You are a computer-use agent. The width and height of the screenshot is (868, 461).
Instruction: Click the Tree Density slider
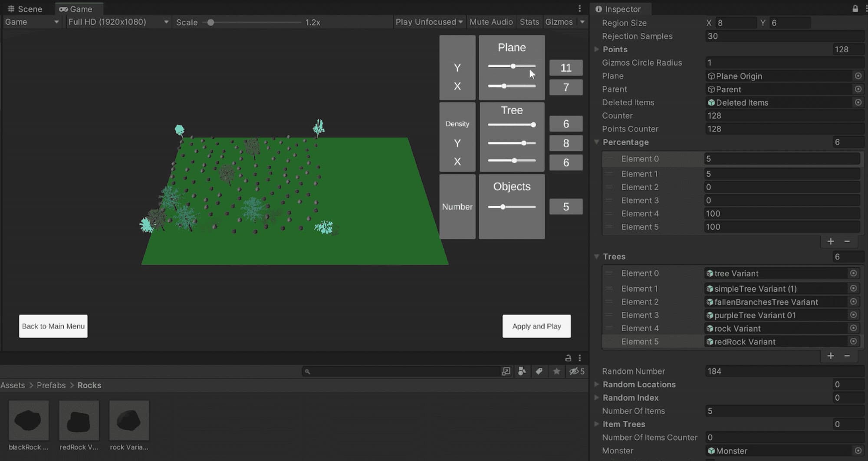(x=512, y=125)
